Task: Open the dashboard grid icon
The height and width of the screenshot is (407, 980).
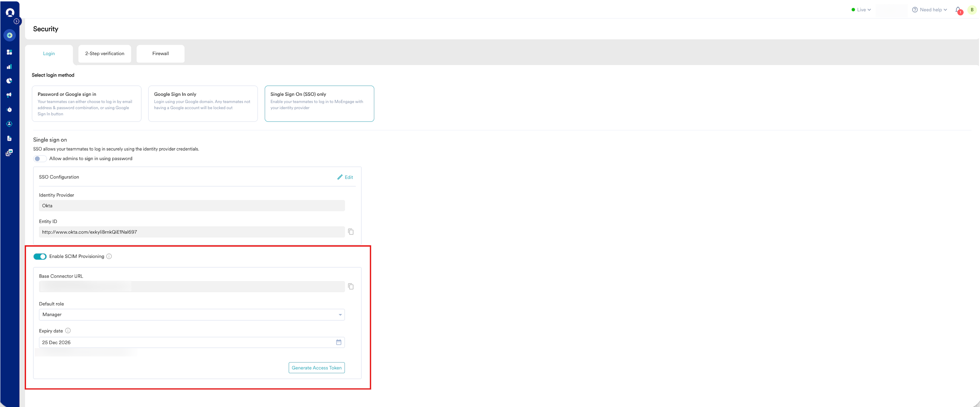Action: (9, 52)
